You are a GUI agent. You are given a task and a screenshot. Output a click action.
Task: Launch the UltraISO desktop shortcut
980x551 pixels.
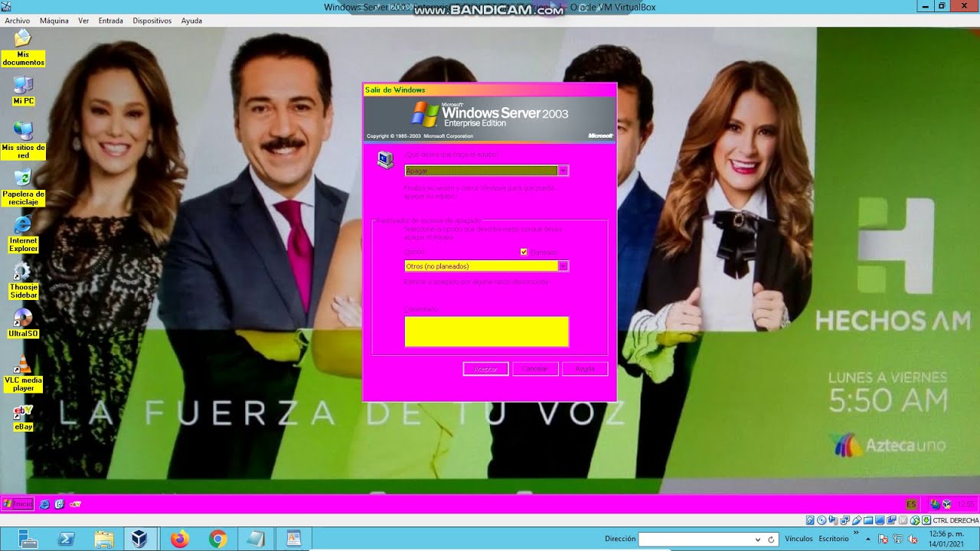[23, 323]
